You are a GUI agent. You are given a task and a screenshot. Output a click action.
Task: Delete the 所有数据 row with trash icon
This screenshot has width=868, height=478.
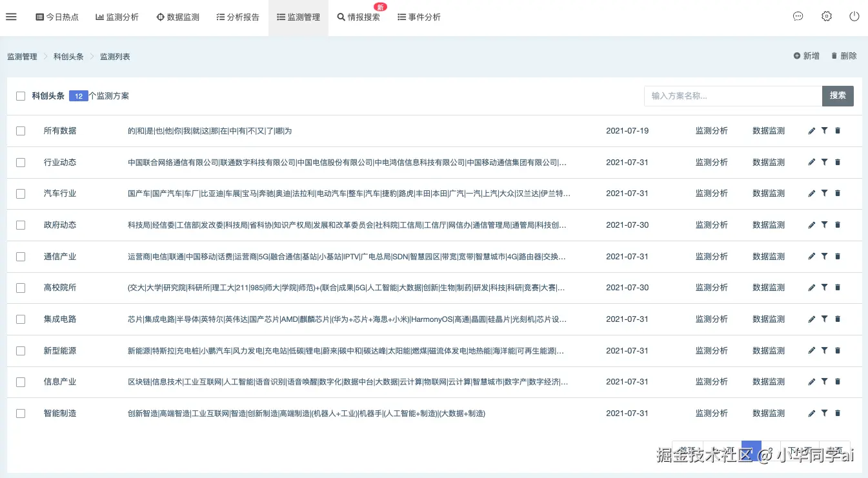[x=838, y=131]
